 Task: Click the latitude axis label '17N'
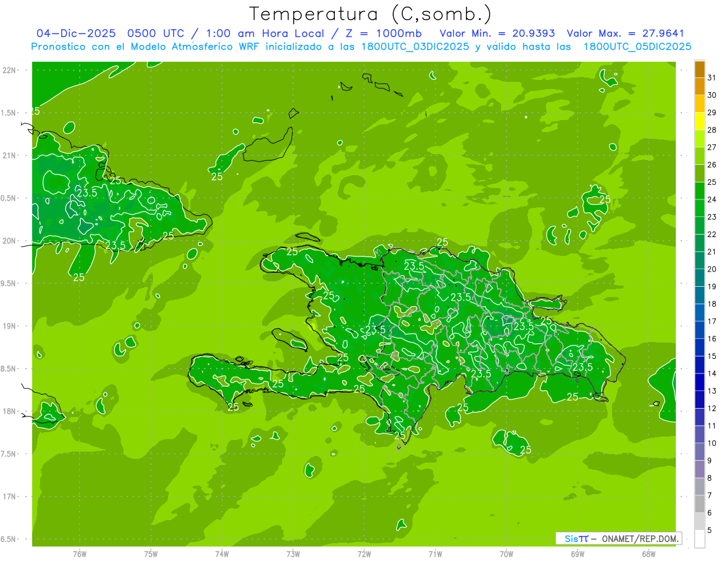9,497
